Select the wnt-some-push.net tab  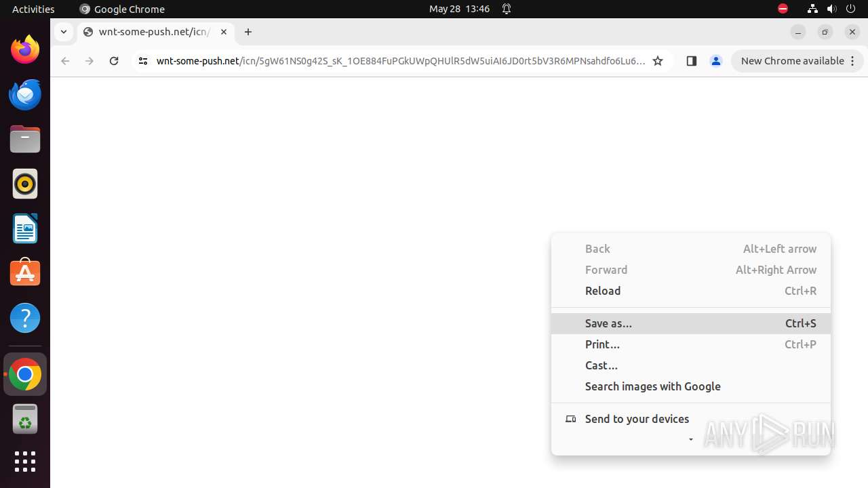pyautogui.click(x=155, y=32)
